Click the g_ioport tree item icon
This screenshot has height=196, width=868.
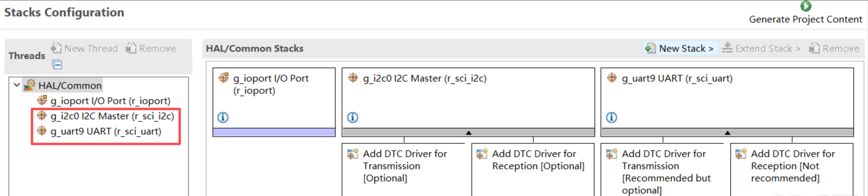point(42,100)
